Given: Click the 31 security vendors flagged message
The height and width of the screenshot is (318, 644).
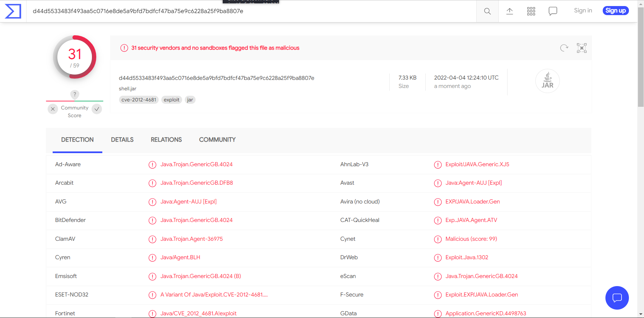Looking at the screenshot, I should point(215,48).
